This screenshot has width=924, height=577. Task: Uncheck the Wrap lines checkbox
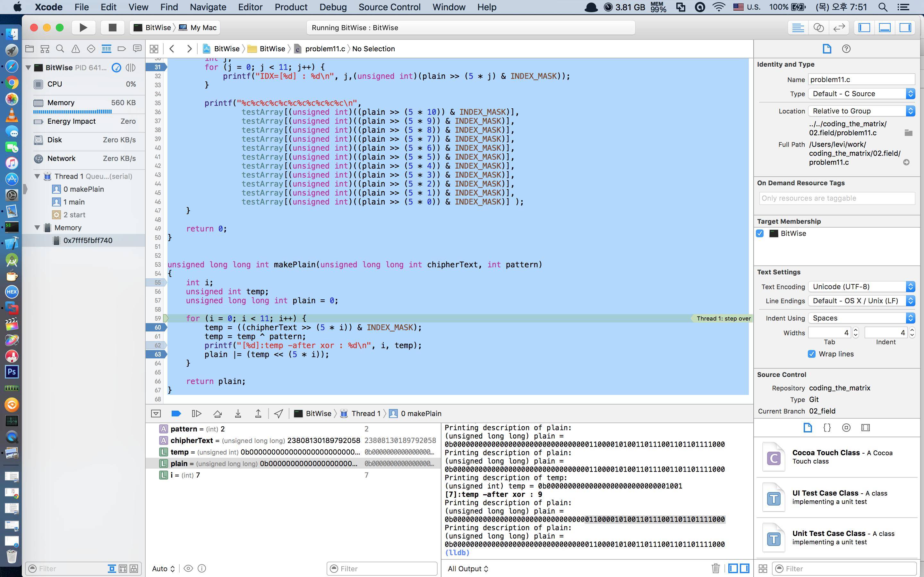click(812, 354)
